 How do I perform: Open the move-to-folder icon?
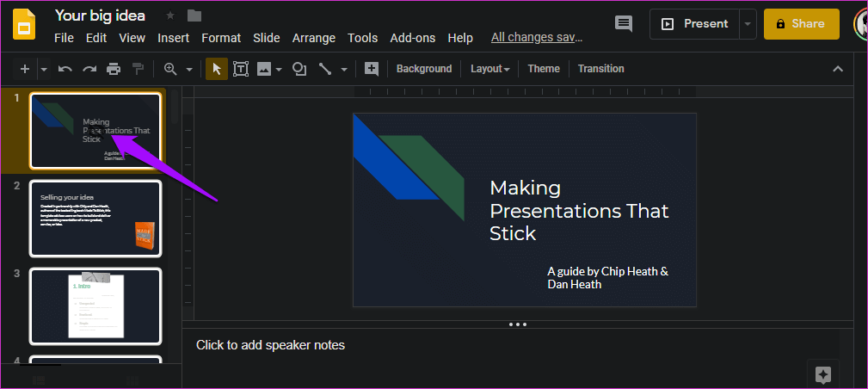click(194, 16)
